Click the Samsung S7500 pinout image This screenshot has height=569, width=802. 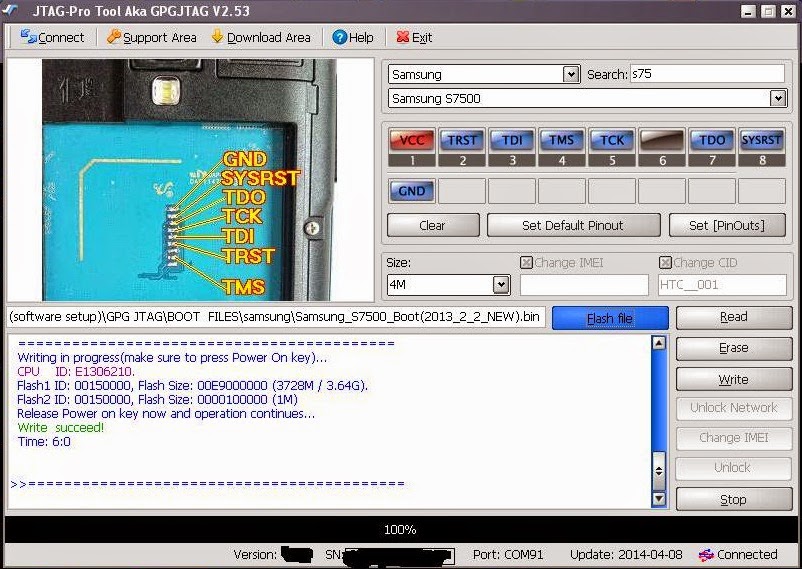click(190, 180)
